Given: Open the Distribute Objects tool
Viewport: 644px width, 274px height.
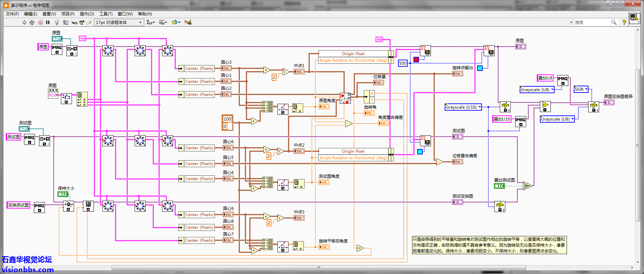Looking at the screenshot, I should tap(163, 23).
